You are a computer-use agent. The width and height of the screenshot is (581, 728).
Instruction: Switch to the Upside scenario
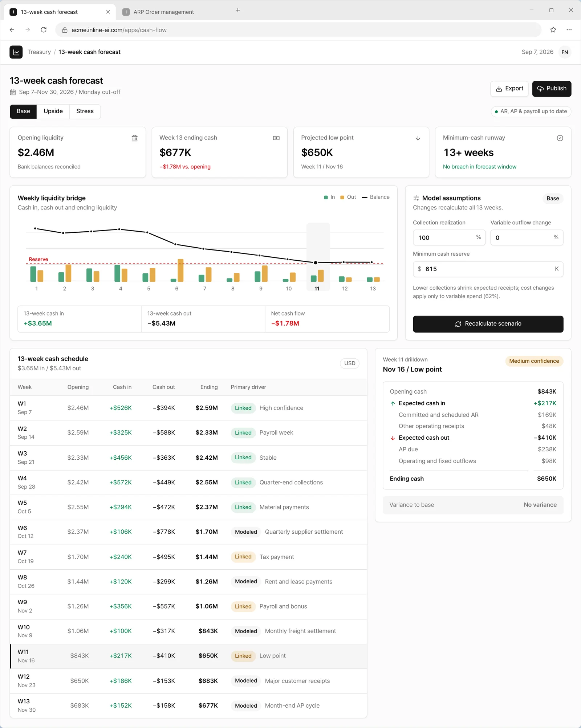[x=53, y=111]
